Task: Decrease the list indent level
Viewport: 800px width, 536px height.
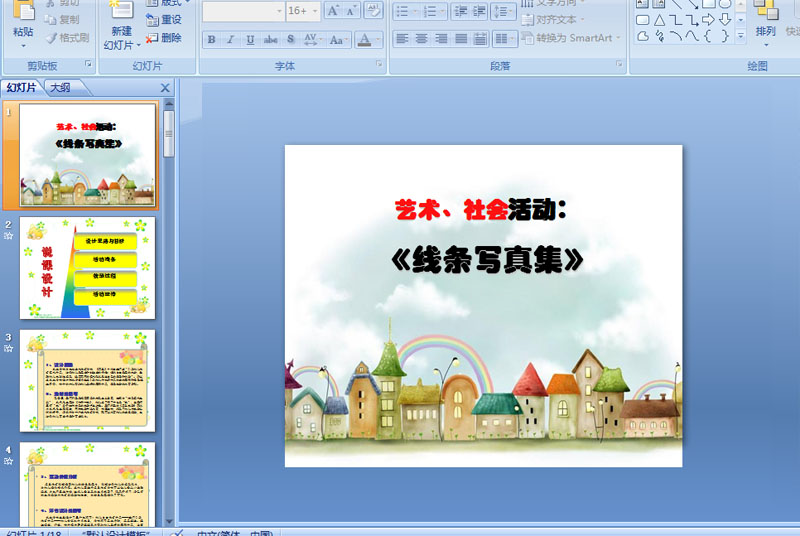Action: pos(460,11)
